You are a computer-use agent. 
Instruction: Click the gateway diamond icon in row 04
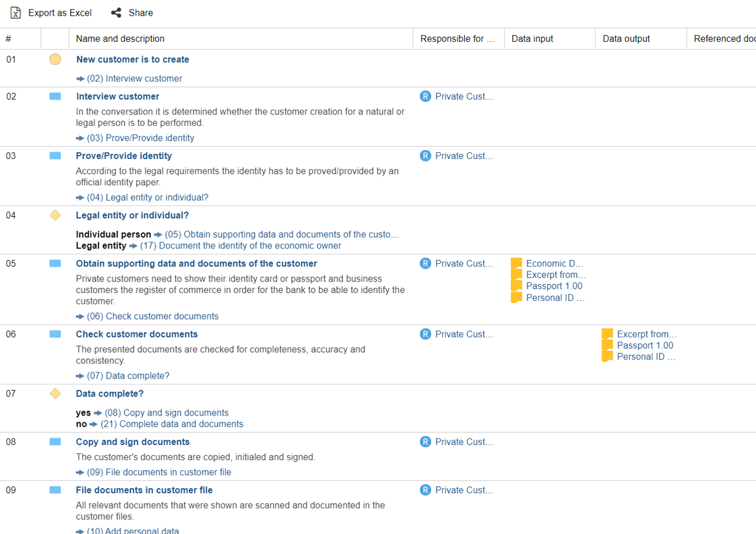(x=55, y=215)
